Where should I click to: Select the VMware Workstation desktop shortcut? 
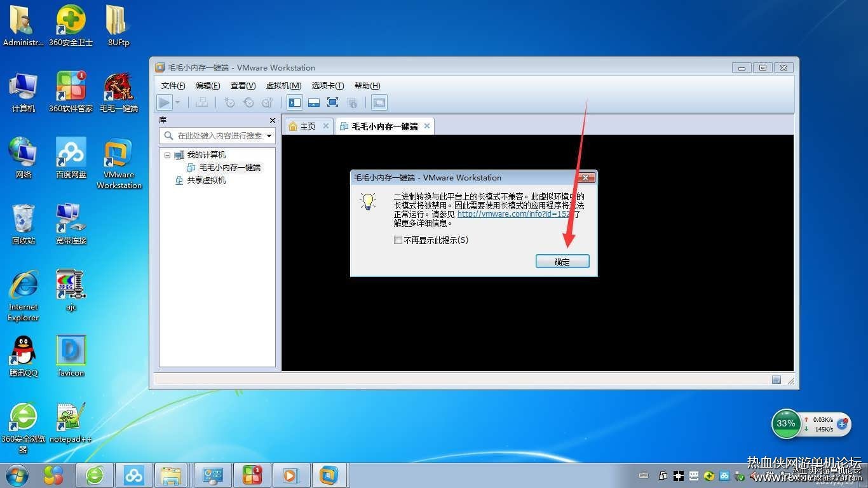pyautogui.click(x=119, y=164)
